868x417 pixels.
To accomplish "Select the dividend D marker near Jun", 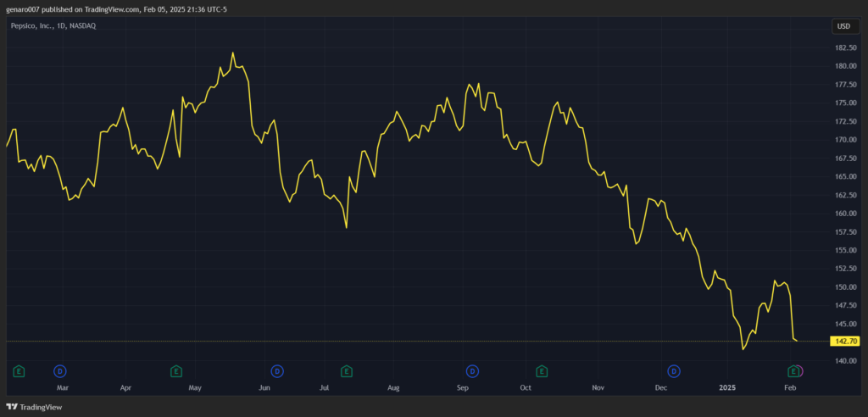I will [x=276, y=371].
